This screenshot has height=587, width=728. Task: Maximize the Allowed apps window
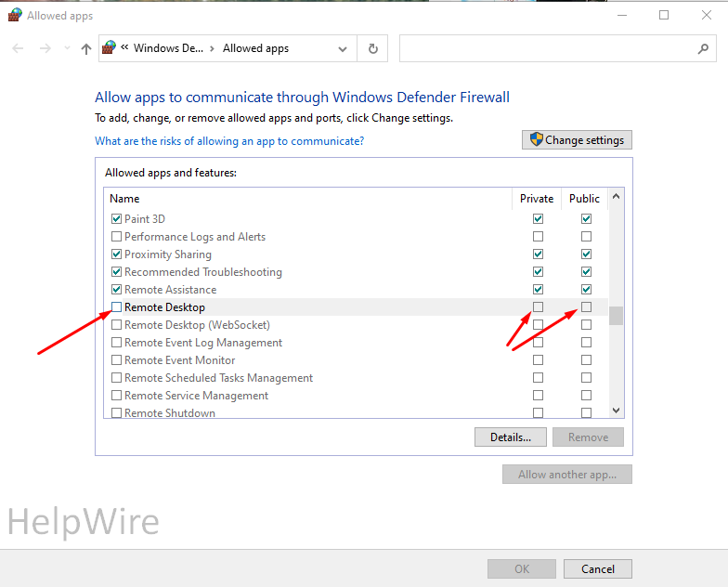(664, 15)
